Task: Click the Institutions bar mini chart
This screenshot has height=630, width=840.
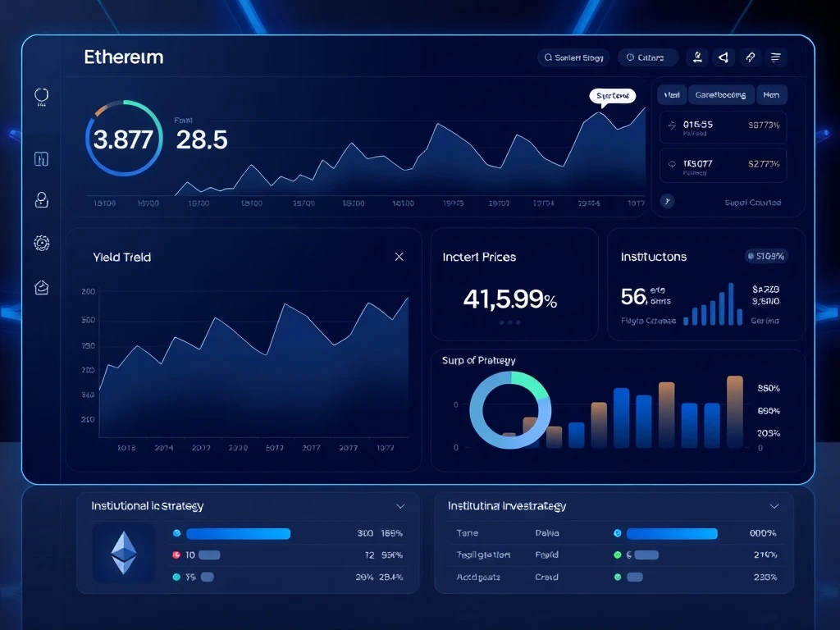Action: (x=714, y=304)
